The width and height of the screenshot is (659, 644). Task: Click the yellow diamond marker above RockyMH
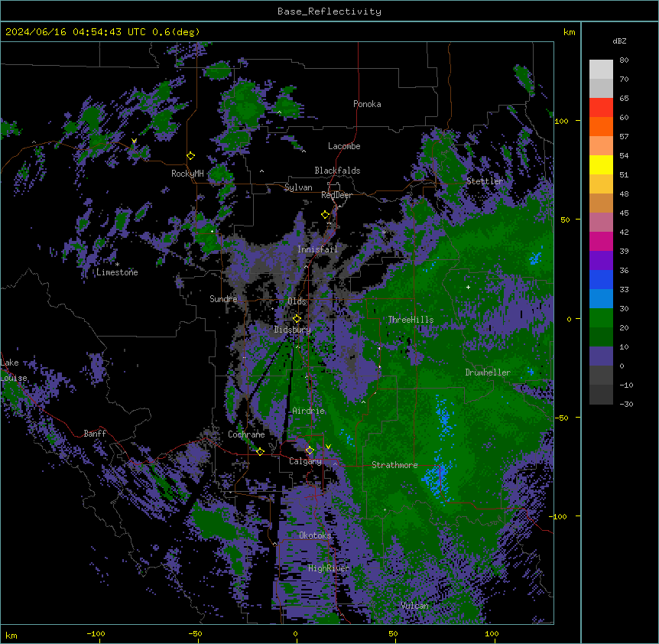[191, 156]
